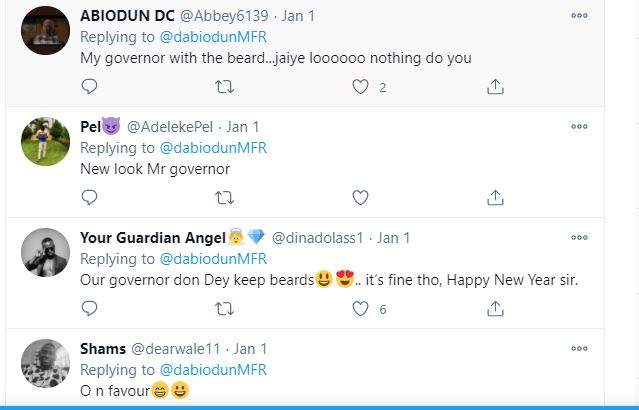This screenshot has height=410, width=639.
Task: Like ABIODUN DC's tweet with 2 likes
Action: (361, 87)
